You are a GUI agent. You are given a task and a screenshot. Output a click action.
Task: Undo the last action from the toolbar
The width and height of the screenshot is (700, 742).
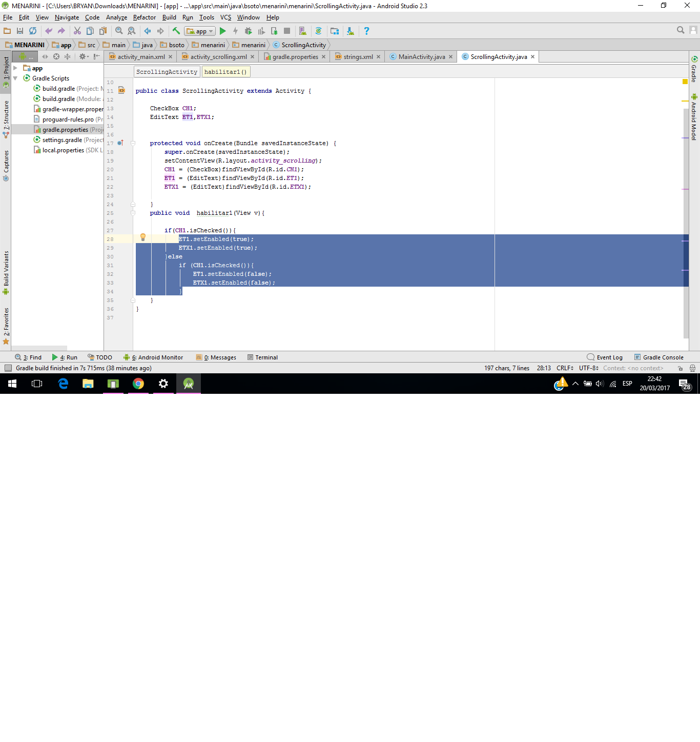pyautogui.click(x=49, y=31)
